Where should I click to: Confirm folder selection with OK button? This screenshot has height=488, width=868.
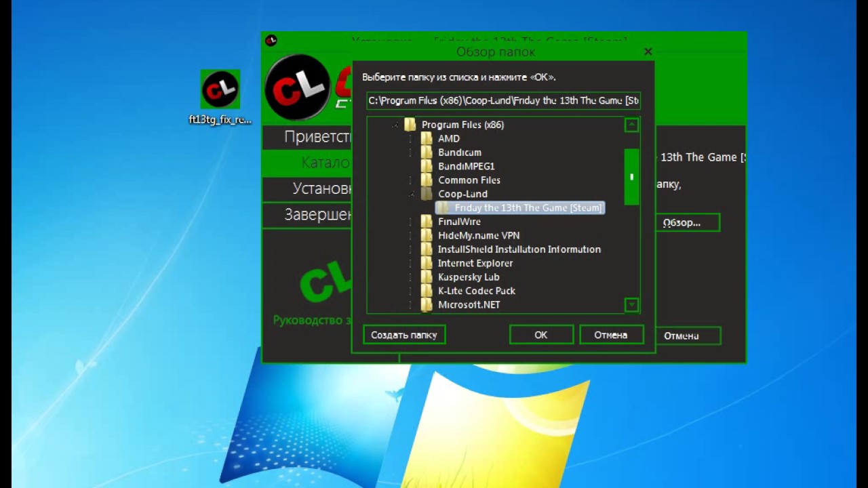click(x=541, y=335)
